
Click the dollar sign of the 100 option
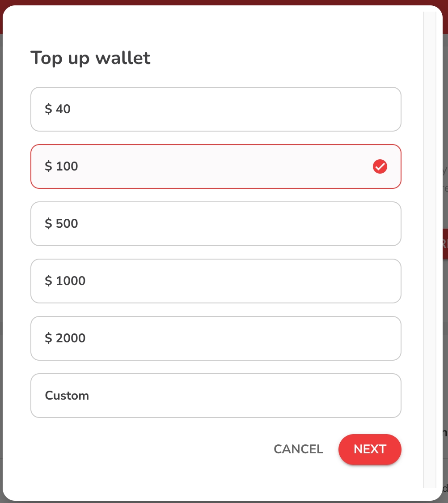48,166
